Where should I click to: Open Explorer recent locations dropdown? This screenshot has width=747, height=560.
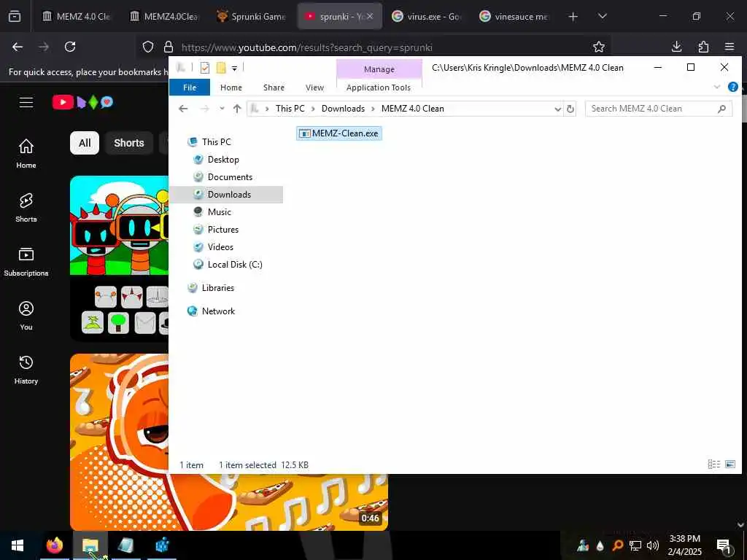click(x=222, y=109)
